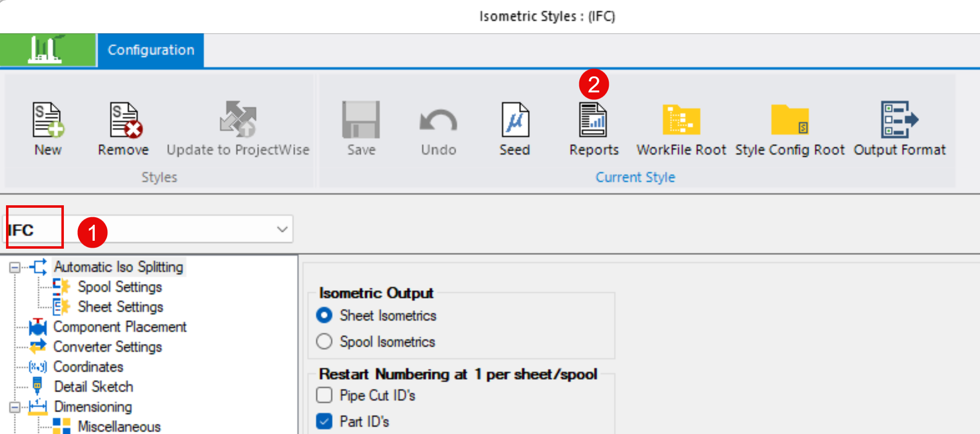
Task: Click the Output Format icon
Action: [x=899, y=120]
